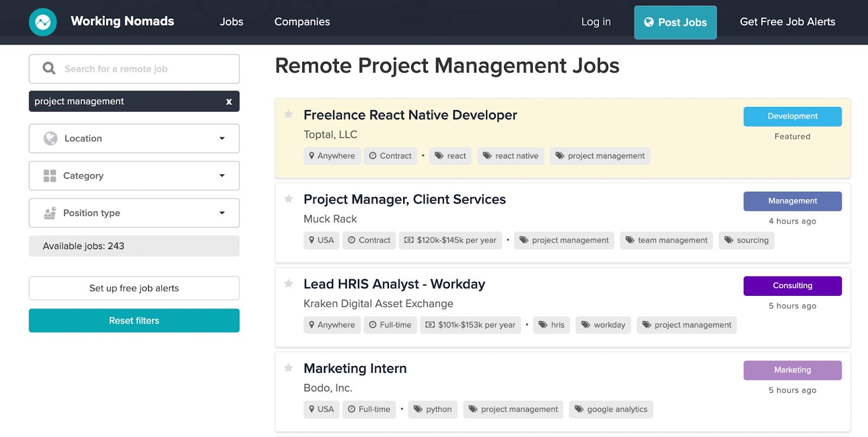The width and height of the screenshot is (868, 437).
Task: Open the Jobs menu item
Action: click(x=232, y=22)
